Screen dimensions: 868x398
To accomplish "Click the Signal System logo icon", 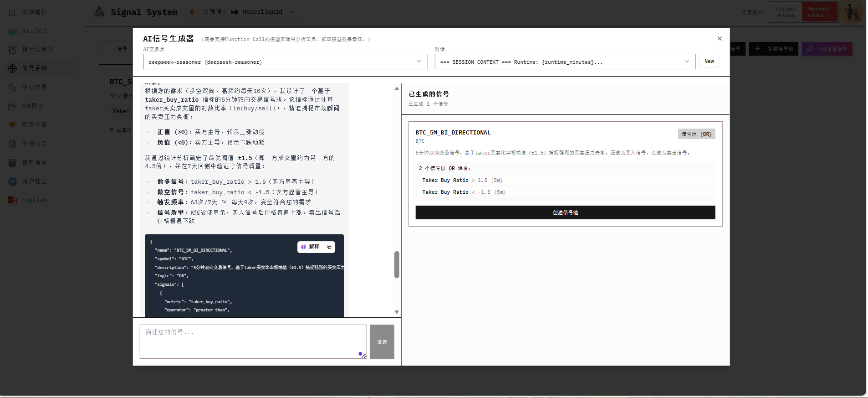I will tap(99, 12).
